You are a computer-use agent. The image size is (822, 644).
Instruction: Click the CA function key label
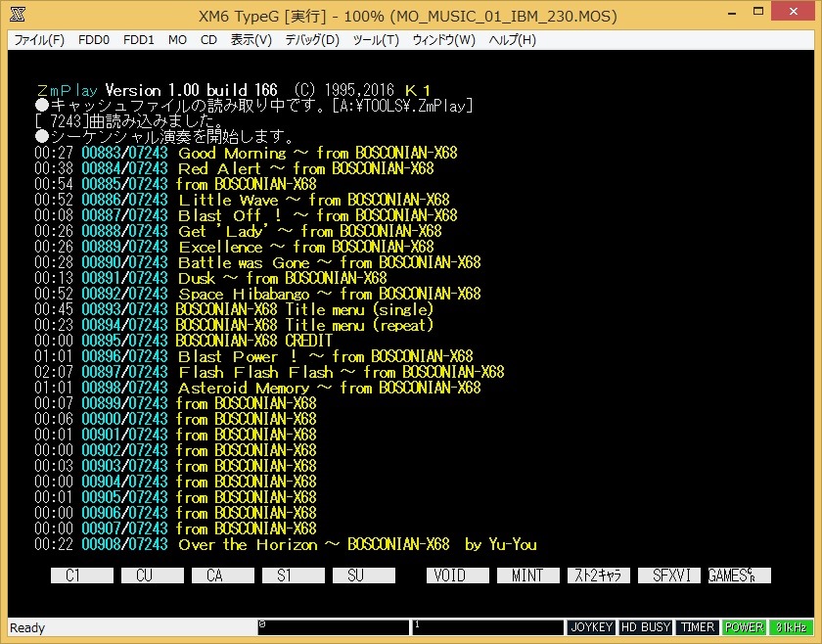pos(223,575)
